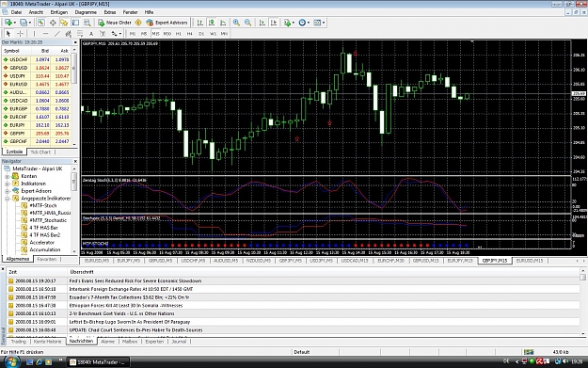Expand the indicators dropdown arrow
The image size is (588, 368).
294,23
